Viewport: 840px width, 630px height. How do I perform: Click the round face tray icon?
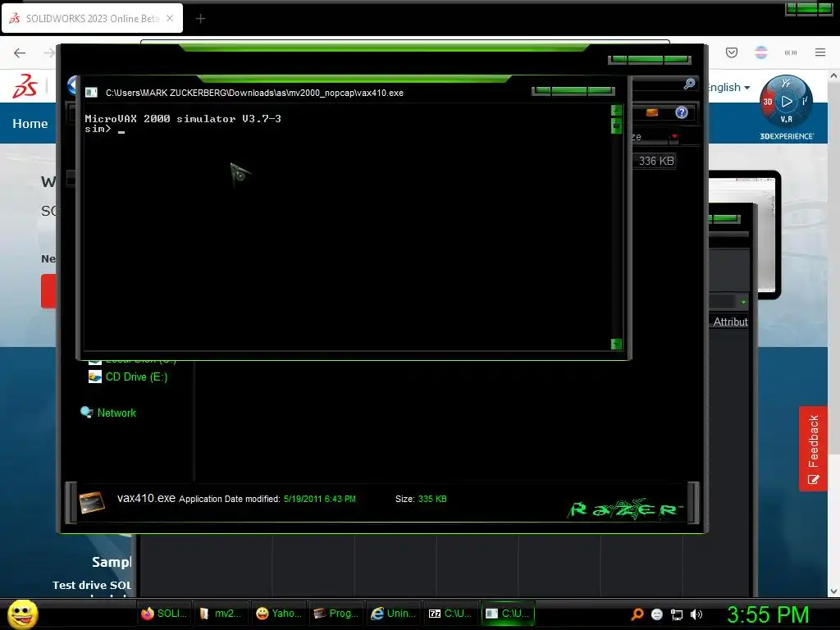tap(657, 614)
